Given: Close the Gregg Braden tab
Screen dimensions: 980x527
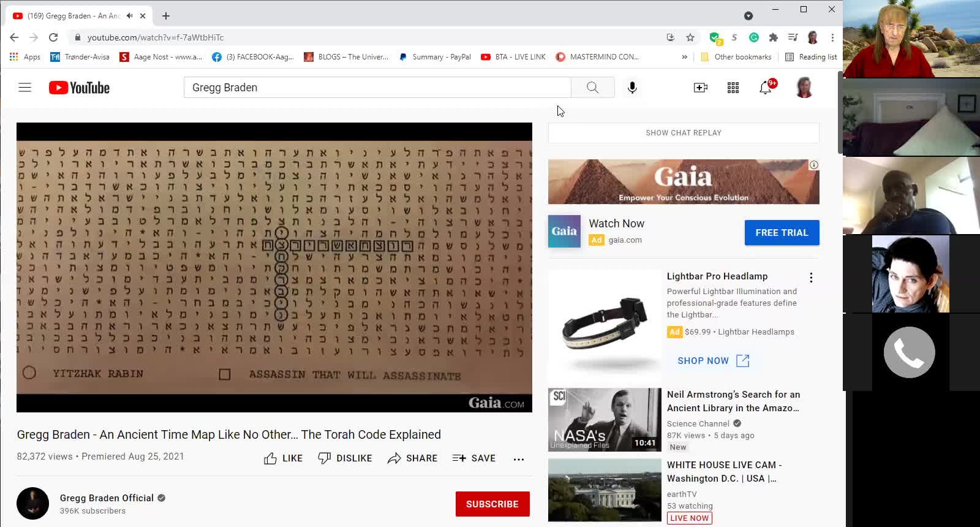Looking at the screenshot, I should click(x=143, y=15).
